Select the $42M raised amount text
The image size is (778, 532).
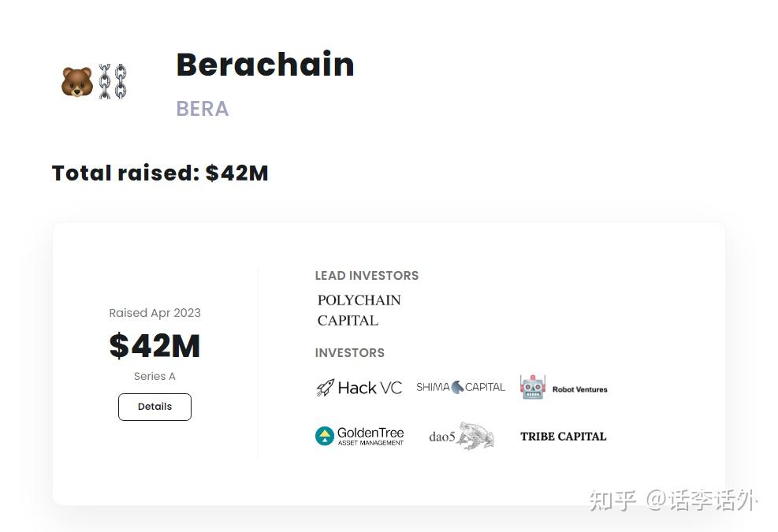[x=154, y=345]
